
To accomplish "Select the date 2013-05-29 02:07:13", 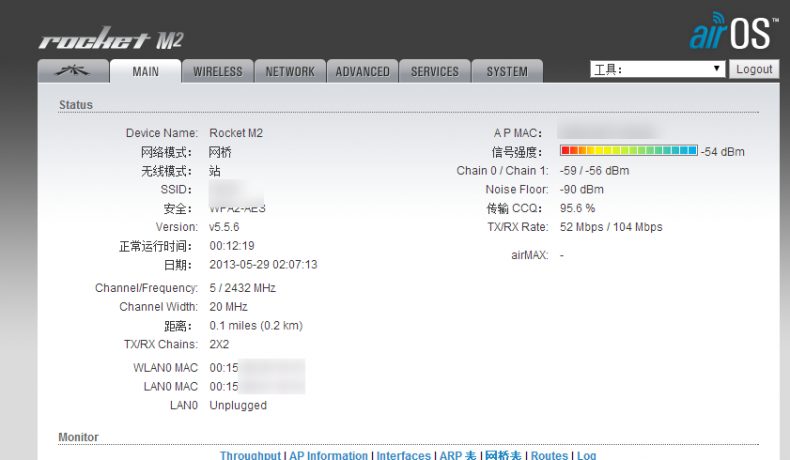I will click(x=263, y=265).
